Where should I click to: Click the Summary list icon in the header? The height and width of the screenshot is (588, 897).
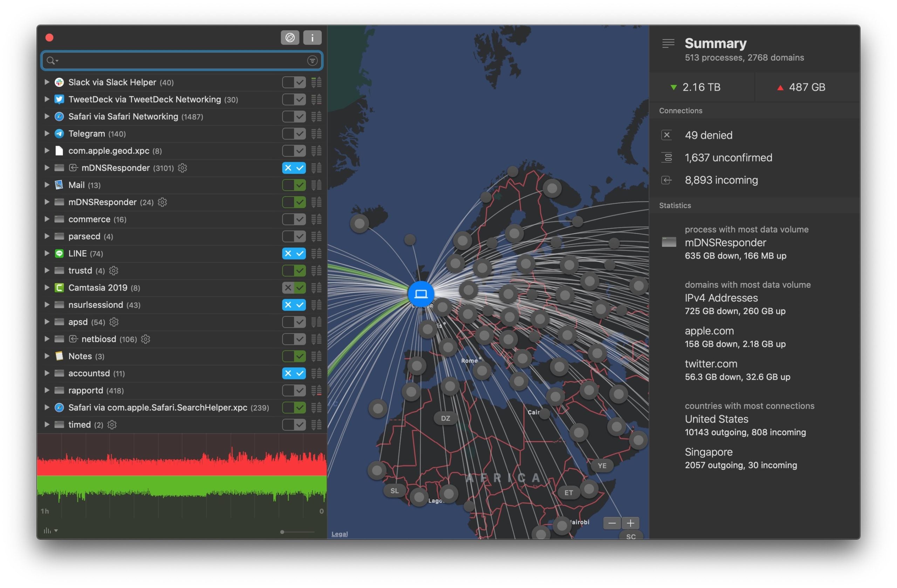pyautogui.click(x=668, y=43)
